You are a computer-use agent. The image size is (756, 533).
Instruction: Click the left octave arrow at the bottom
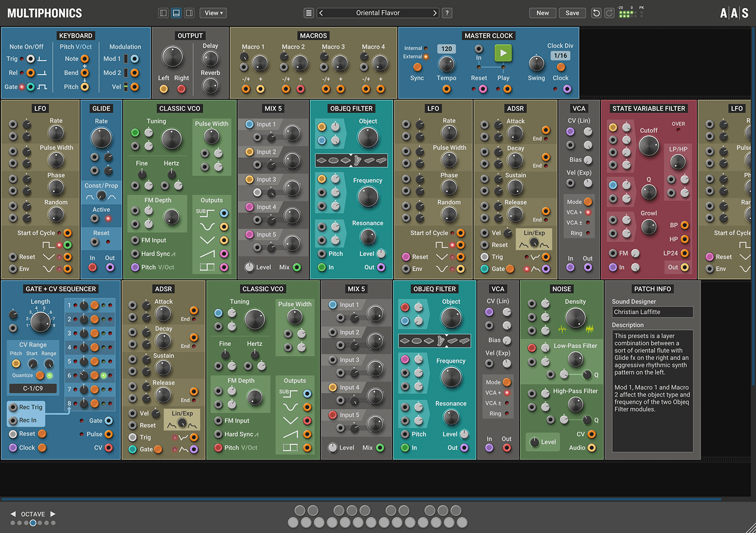point(12,513)
